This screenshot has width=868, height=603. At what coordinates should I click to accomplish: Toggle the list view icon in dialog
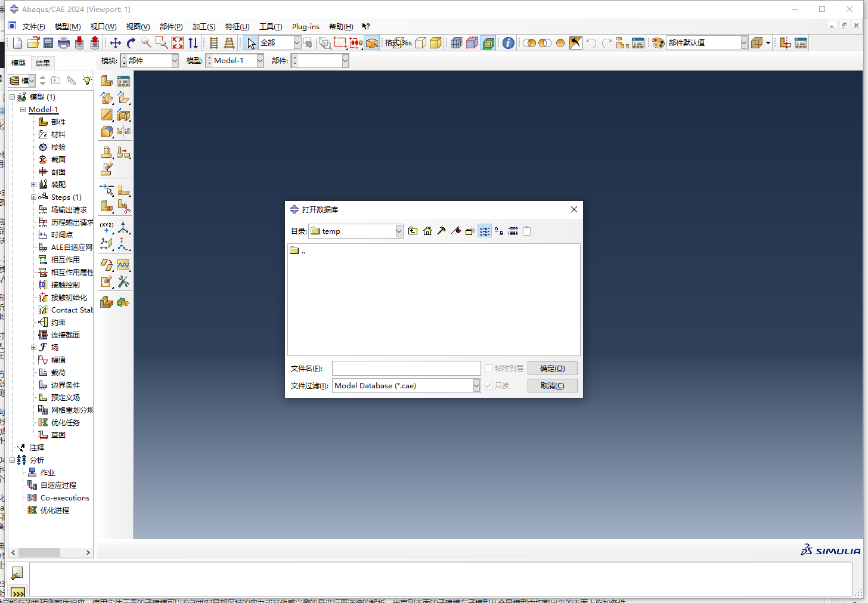(x=484, y=231)
